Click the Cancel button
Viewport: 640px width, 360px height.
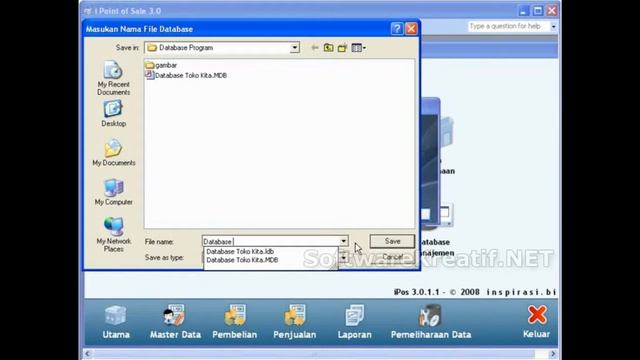(x=392, y=257)
